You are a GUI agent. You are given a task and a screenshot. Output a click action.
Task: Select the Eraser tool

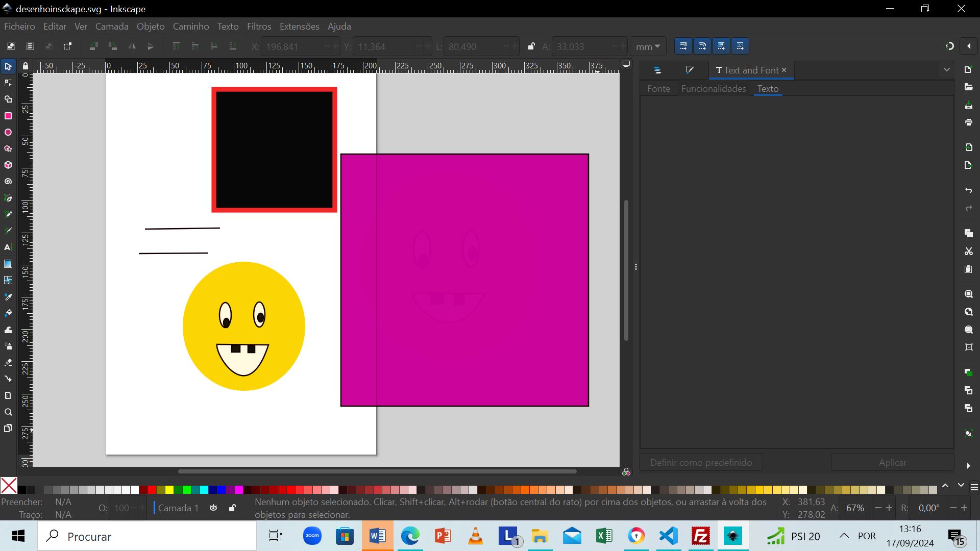tap(8, 362)
